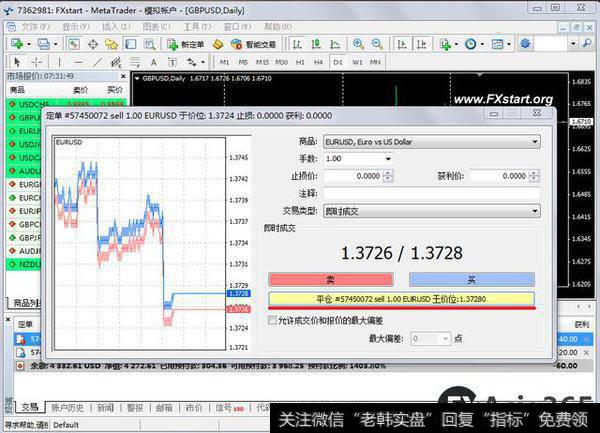The width and height of the screenshot is (600, 433).
Task: Expand the 商品 EURUSD symbol dropdown
Action: click(x=535, y=142)
